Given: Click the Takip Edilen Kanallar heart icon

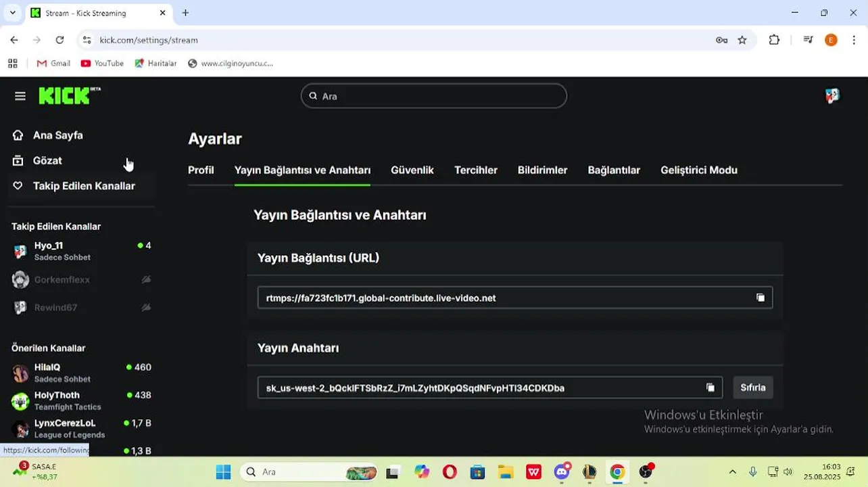Looking at the screenshot, I should (18, 185).
